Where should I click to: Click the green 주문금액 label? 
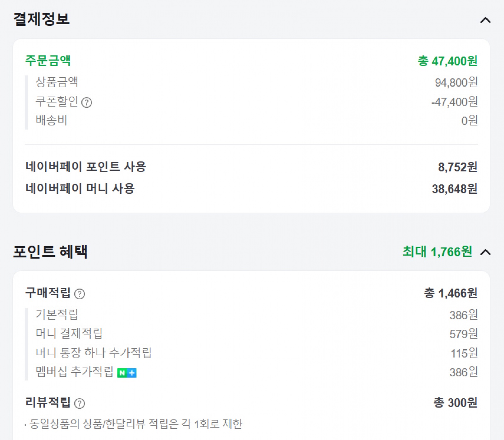tap(48, 60)
